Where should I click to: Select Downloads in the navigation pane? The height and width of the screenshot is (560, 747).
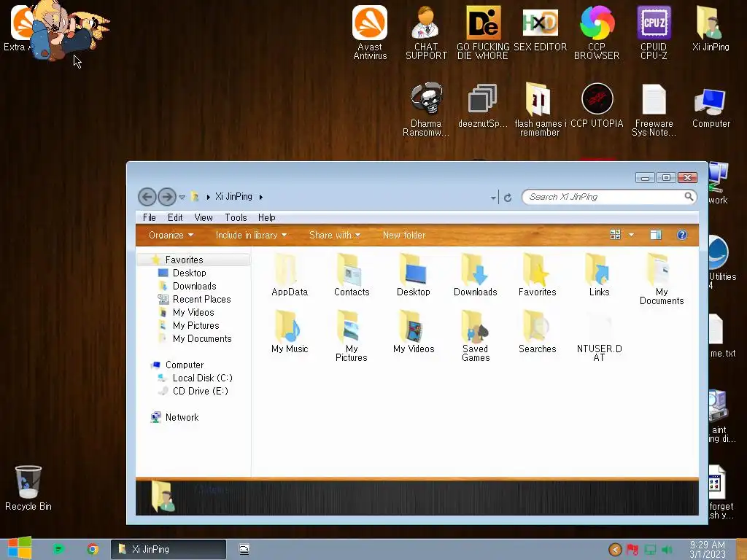click(x=194, y=286)
